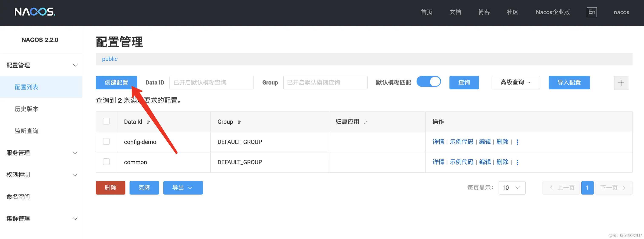Check the common row checkbox
Viewport: 644px width, 239px height.
tap(106, 162)
